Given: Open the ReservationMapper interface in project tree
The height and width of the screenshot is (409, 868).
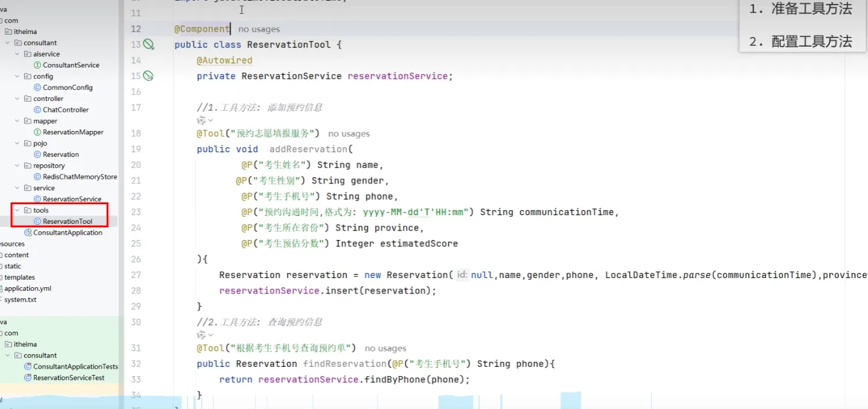Looking at the screenshot, I should click(x=73, y=132).
